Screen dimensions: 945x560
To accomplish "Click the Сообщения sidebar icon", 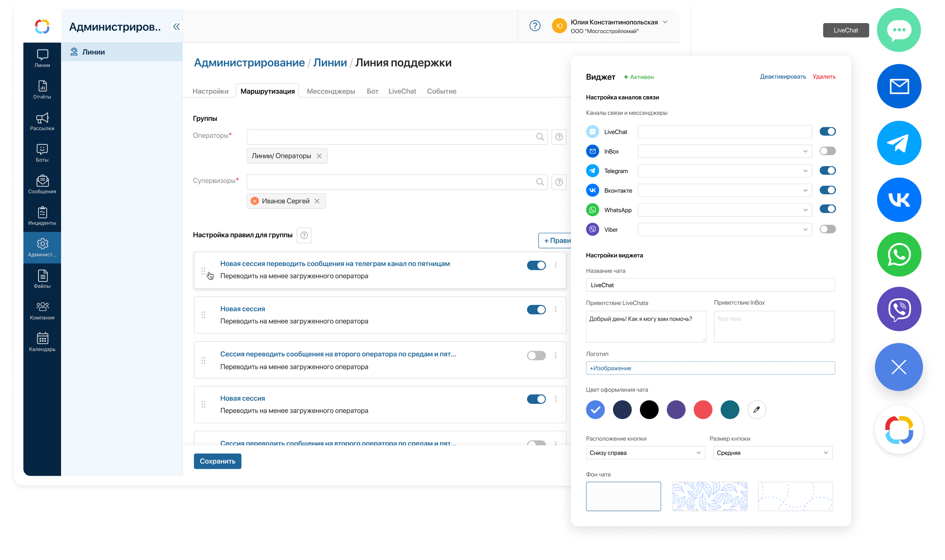I will (43, 183).
